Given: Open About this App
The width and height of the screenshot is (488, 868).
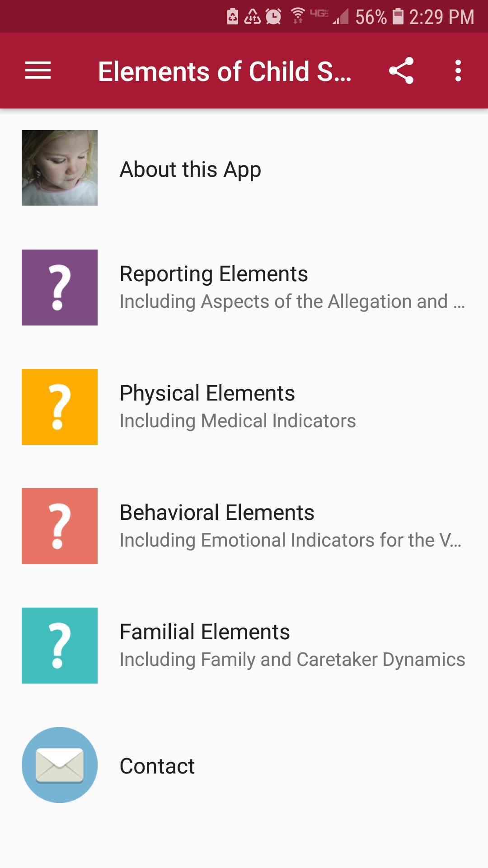Looking at the screenshot, I should tap(190, 170).
